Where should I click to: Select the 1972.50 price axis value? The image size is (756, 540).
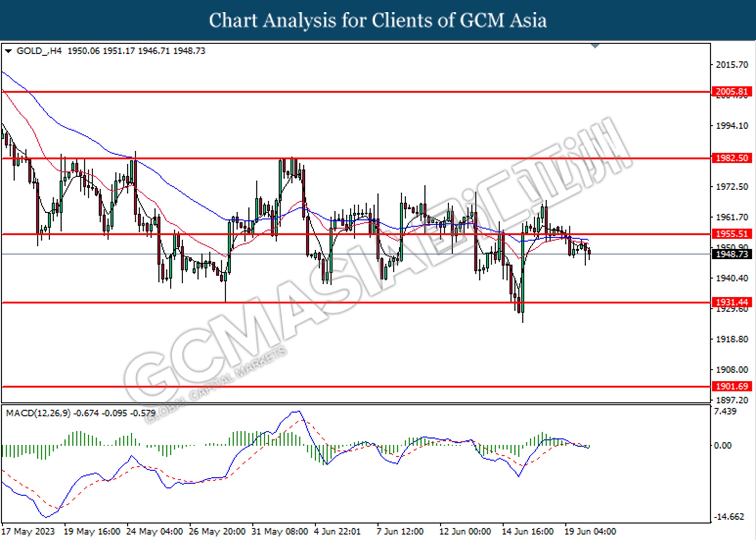(732, 187)
